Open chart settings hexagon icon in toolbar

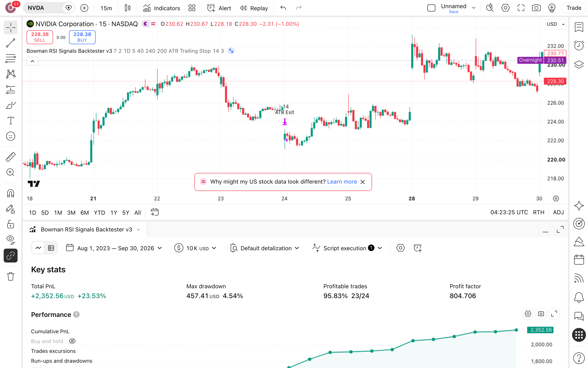click(505, 8)
